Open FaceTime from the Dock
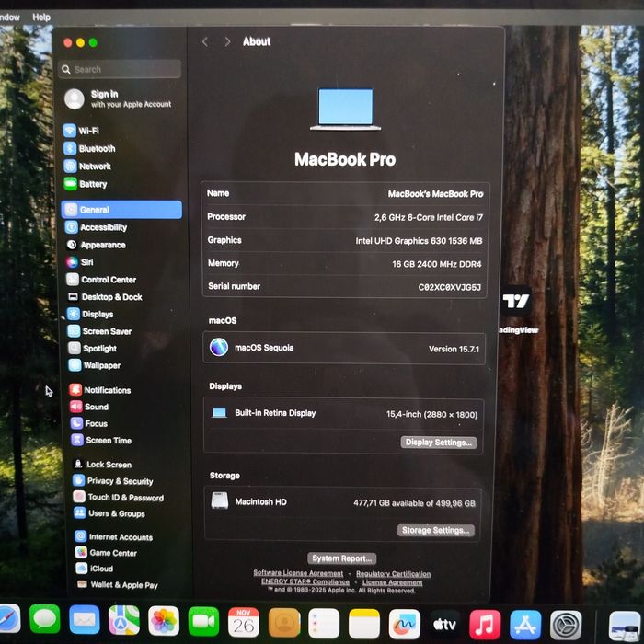 [x=203, y=621]
